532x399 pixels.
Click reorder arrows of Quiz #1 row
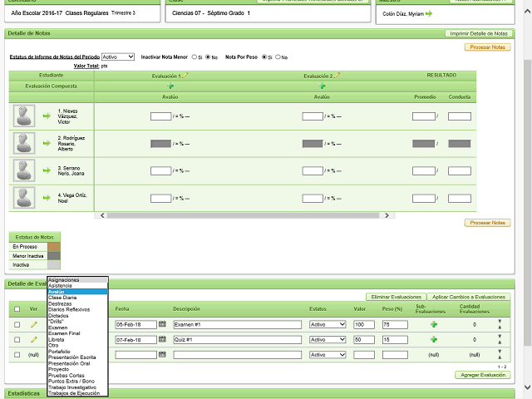coord(500,339)
